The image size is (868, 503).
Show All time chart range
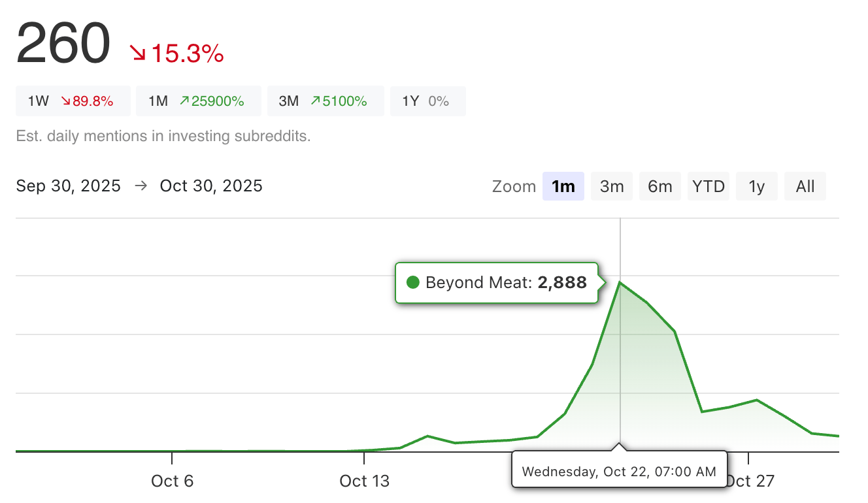[805, 186]
